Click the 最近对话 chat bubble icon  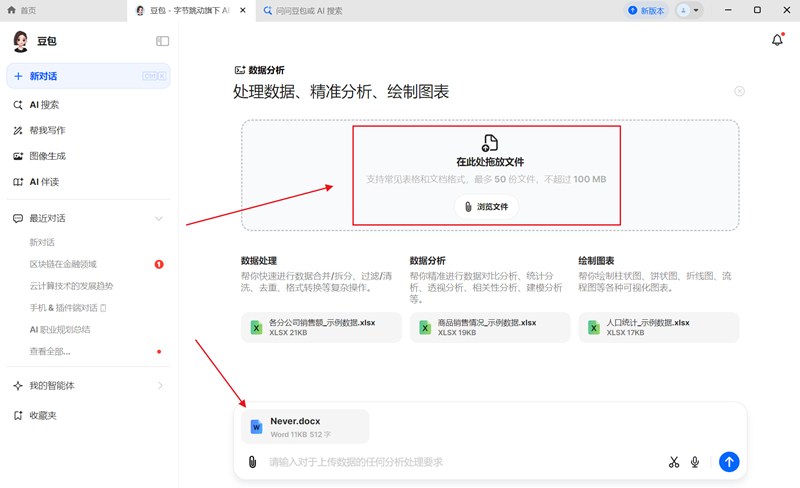tap(18, 218)
